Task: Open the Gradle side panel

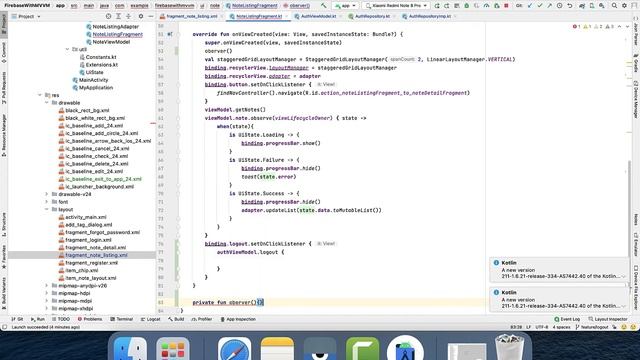Action: (x=636, y=62)
